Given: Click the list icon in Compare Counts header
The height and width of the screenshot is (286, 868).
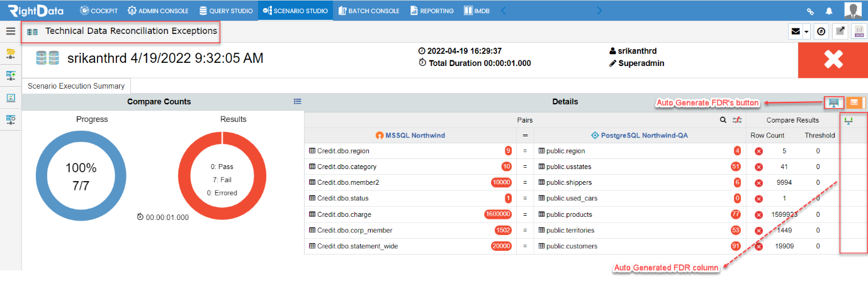Looking at the screenshot, I should coord(298,101).
